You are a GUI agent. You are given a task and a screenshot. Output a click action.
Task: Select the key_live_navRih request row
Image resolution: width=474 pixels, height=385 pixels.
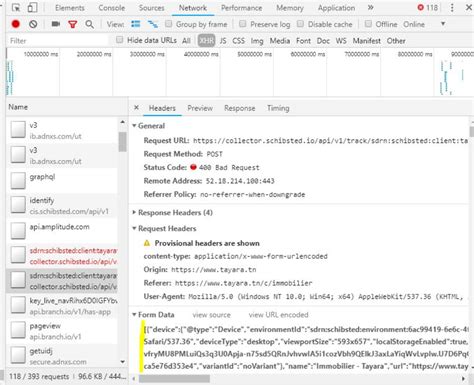point(62,306)
